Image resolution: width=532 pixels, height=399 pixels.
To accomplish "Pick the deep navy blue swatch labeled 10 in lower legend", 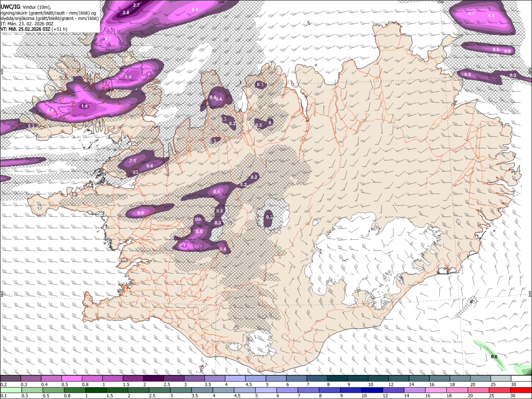I will pos(372,390).
